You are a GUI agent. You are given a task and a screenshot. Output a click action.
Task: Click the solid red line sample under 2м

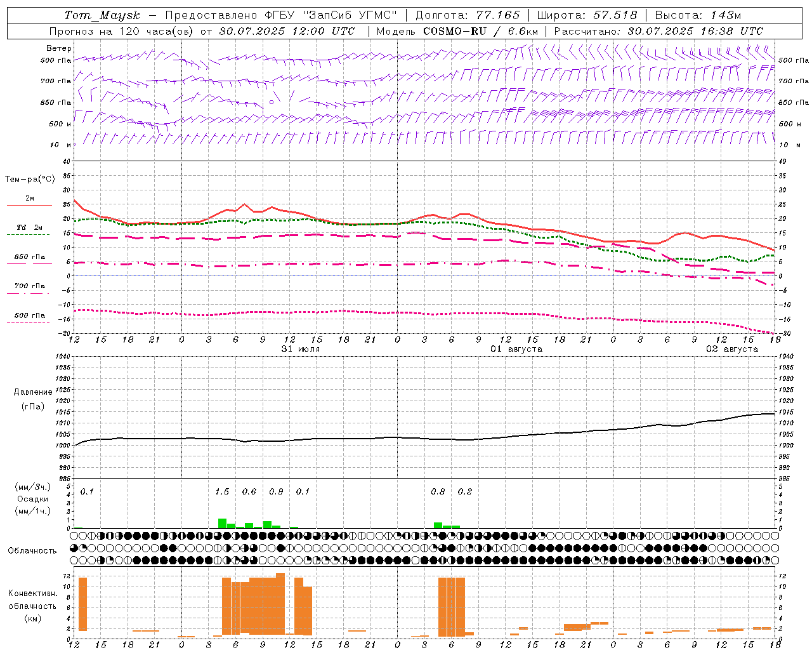point(30,206)
